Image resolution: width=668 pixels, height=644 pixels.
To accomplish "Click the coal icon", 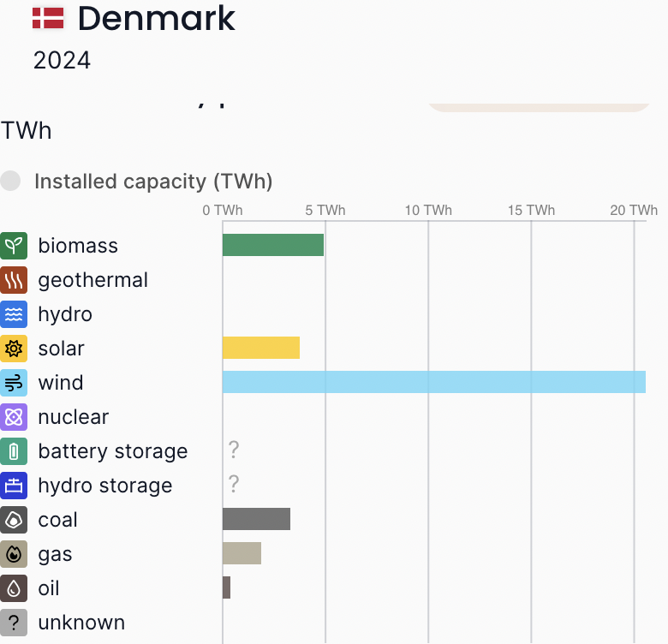I will (14, 520).
